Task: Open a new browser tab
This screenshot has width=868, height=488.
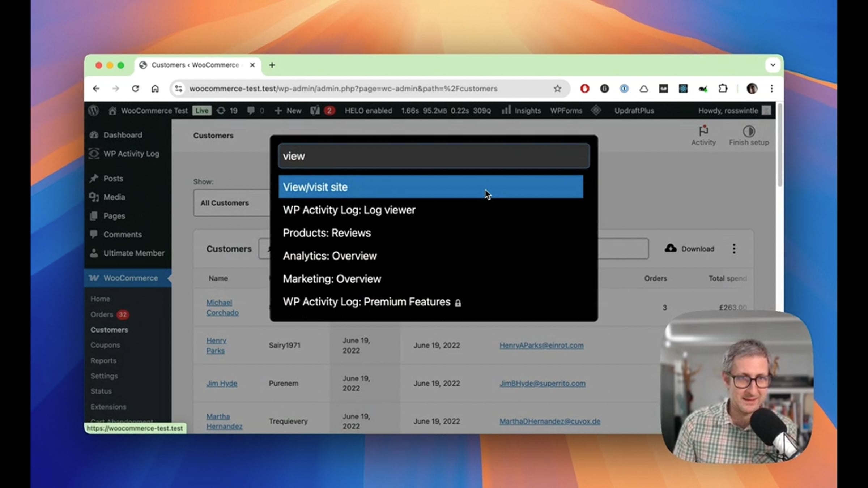Action: click(x=272, y=65)
